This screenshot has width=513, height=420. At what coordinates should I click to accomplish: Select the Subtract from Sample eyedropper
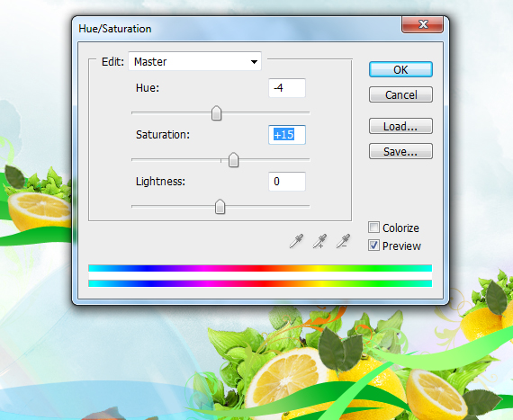click(x=343, y=241)
